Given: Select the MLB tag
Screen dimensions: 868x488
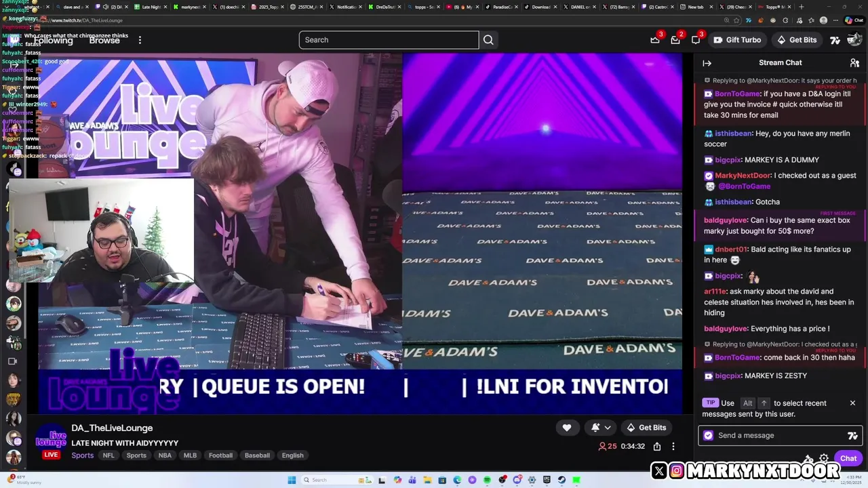Looking at the screenshot, I should click(x=190, y=455).
